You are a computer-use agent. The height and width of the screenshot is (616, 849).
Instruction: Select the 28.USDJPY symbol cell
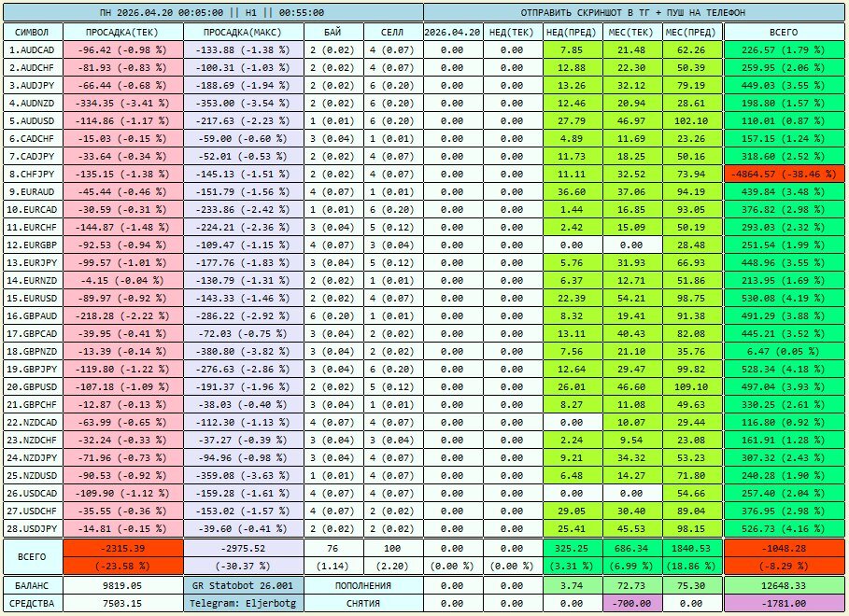(x=32, y=528)
